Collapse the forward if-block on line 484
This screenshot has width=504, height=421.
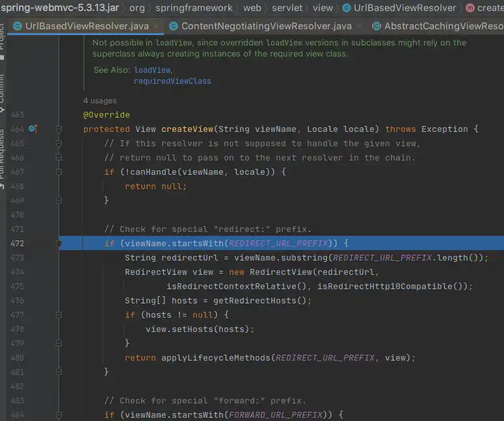(x=59, y=415)
